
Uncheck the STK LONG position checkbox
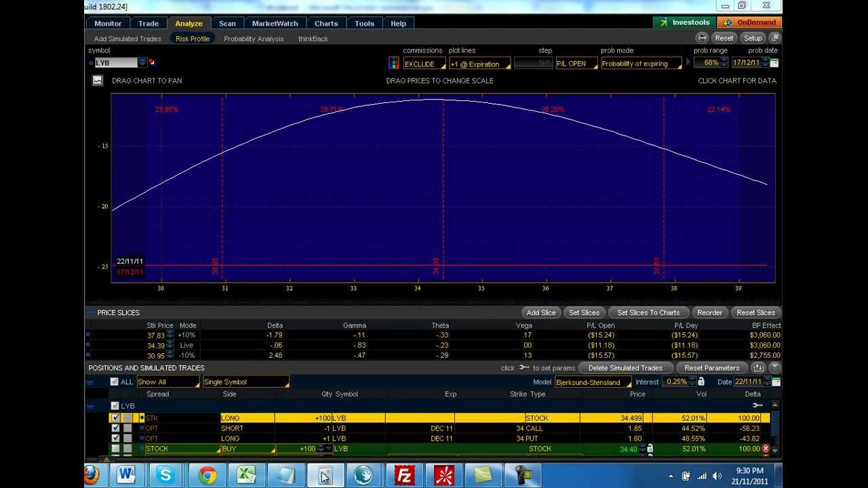[x=115, y=418]
